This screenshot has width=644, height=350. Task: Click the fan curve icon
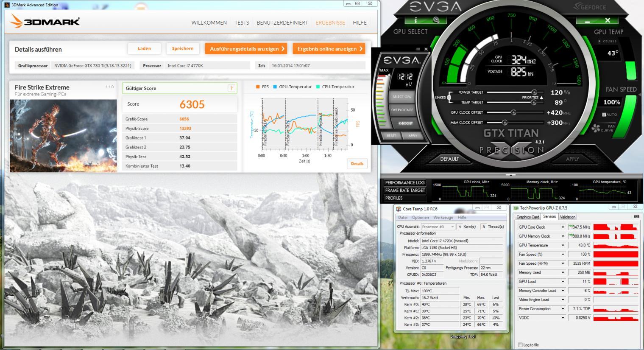(x=596, y=128)
